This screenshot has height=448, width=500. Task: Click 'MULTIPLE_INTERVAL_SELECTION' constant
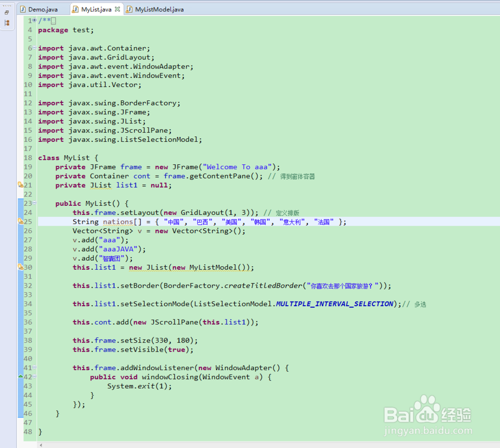point(334,304)
